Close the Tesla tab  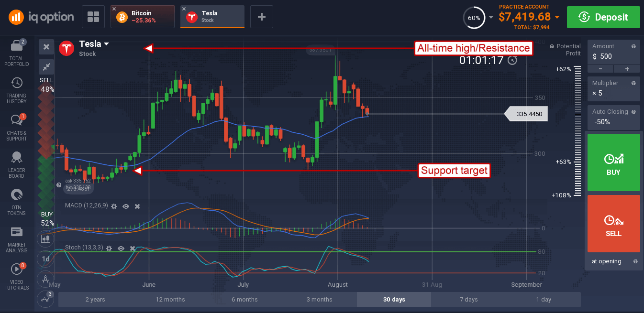184,9
